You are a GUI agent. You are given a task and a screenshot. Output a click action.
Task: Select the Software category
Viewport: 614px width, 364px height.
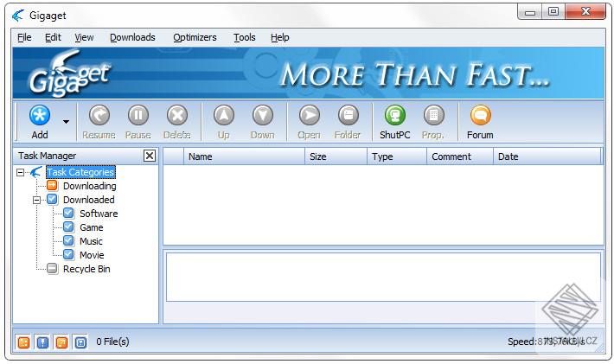pyautogui.click(x=99, y=214)
